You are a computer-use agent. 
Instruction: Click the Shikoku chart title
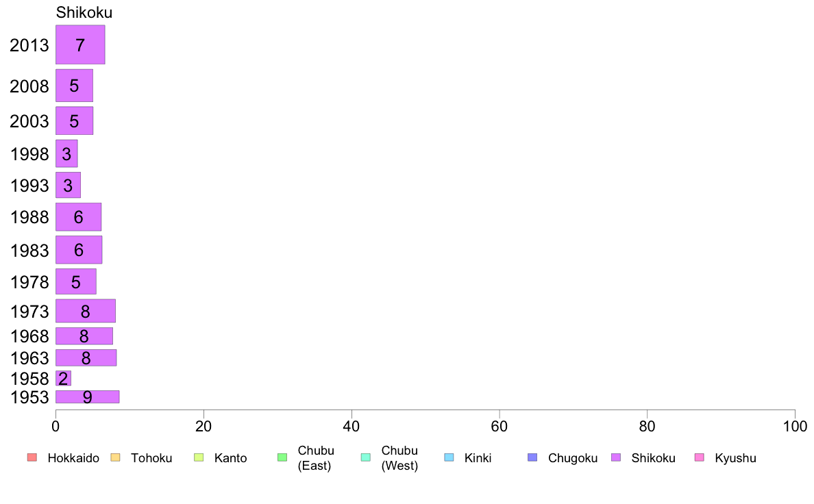[x=84, y=12]
